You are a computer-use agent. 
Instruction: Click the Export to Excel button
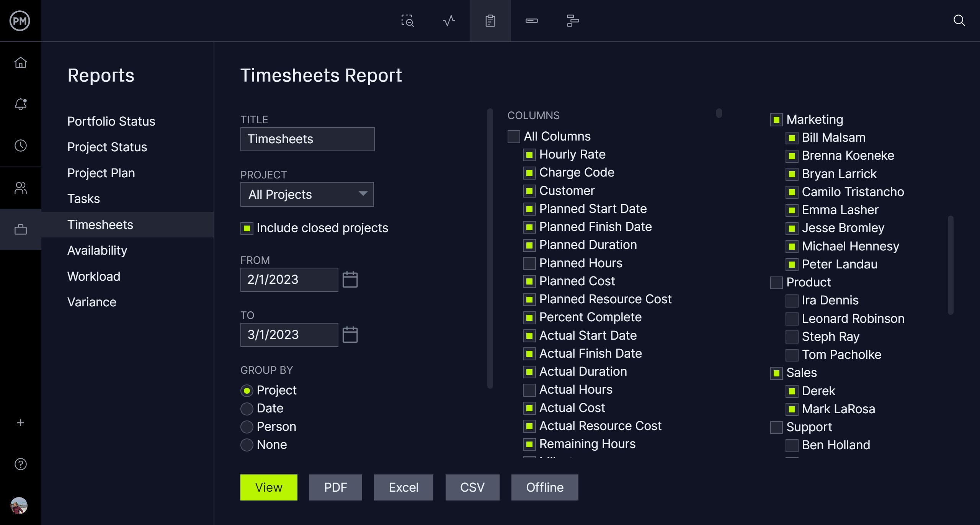click(x=403, y=487)
